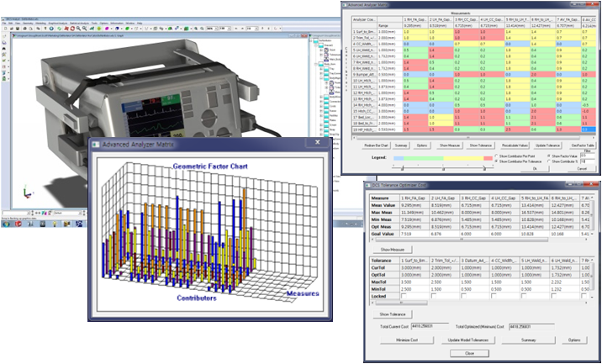The width and height of the screenshot is (602, 364).
Task: Click Goal Value cell 6.876
Action: pos(444,234)
